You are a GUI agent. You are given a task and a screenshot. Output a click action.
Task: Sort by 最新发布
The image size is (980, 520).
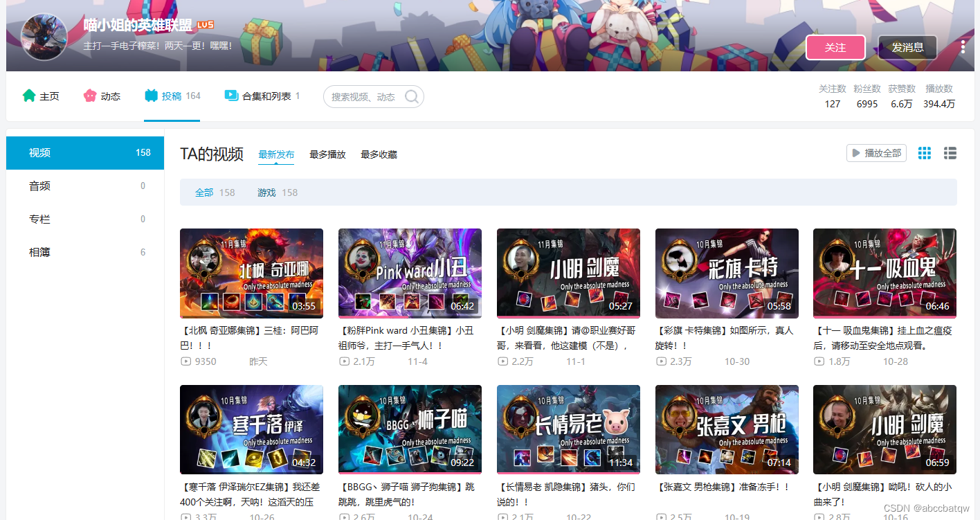point(276,154)
